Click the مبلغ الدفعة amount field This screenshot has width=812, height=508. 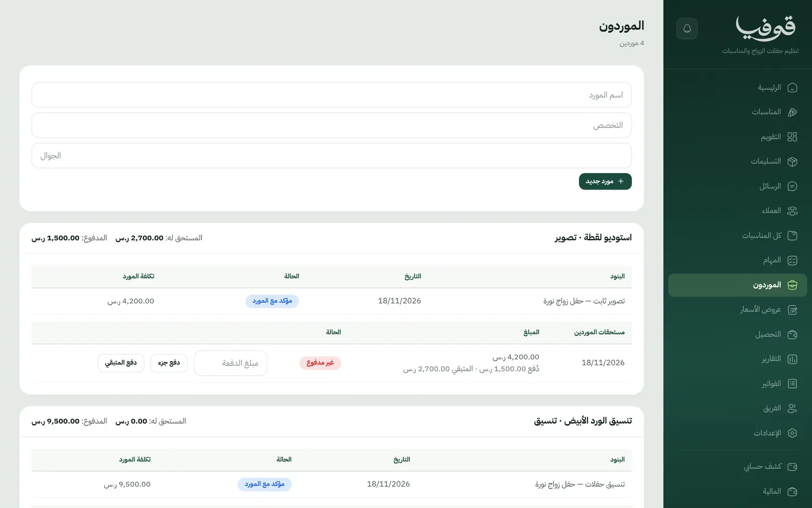230,363
